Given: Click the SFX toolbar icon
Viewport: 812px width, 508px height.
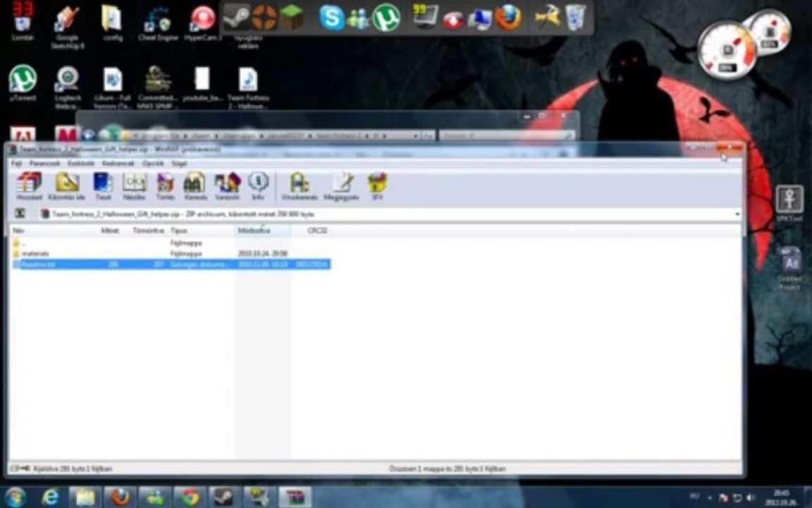Looking at the screenshot, I should (x=377, y=186).
